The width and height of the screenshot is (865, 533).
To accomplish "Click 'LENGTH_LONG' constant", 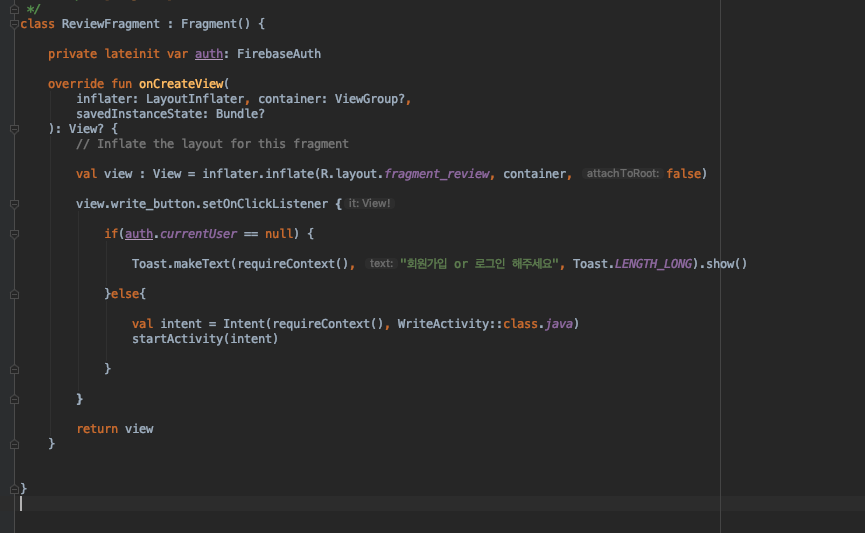I will (653, 264).
